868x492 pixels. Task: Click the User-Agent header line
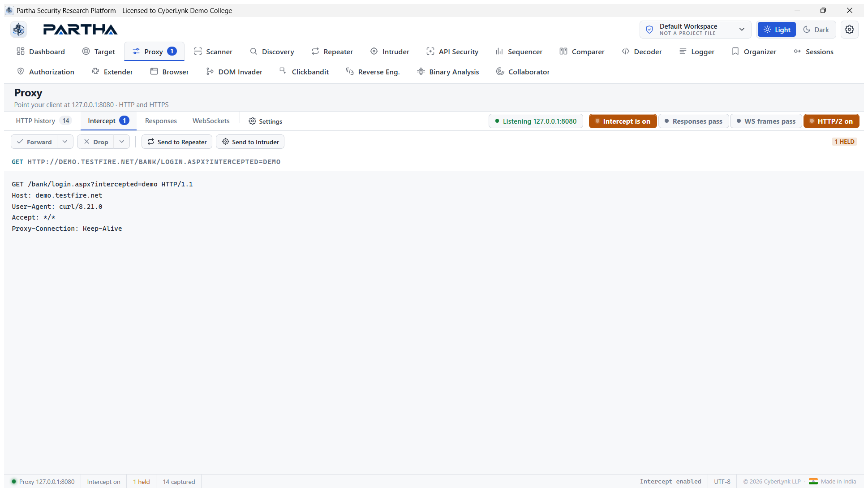[x=57, y=207]
